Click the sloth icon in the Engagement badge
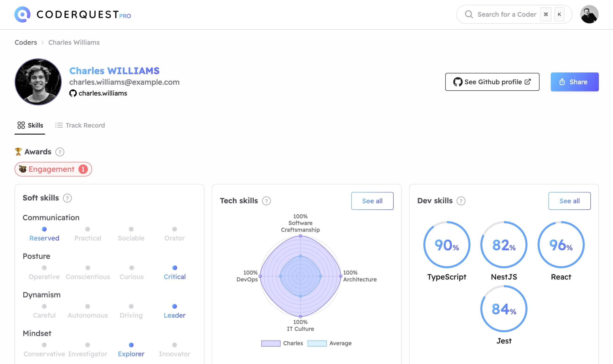 (x=23, y=169)
